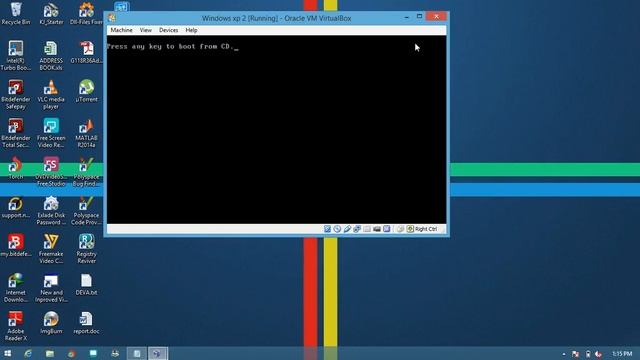Select the Registry Reviver shortcut
640x360 pixels.
tap(87, 249)
